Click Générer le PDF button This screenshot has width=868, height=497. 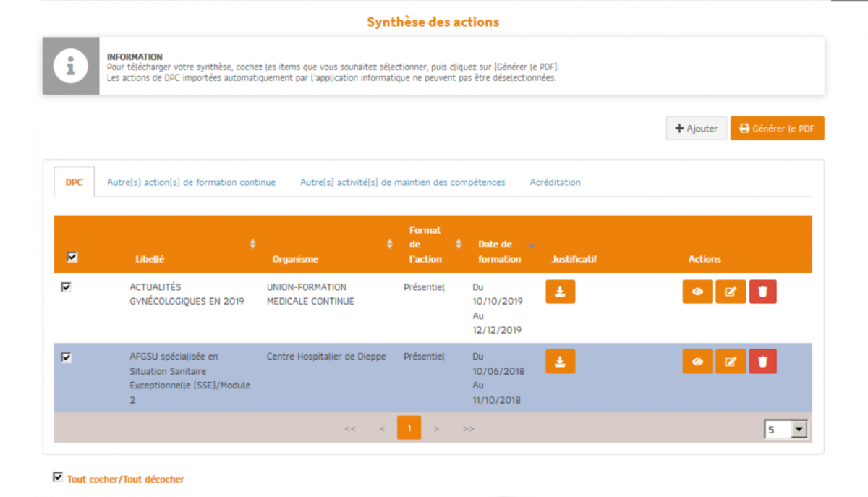[x=777, y=129]
